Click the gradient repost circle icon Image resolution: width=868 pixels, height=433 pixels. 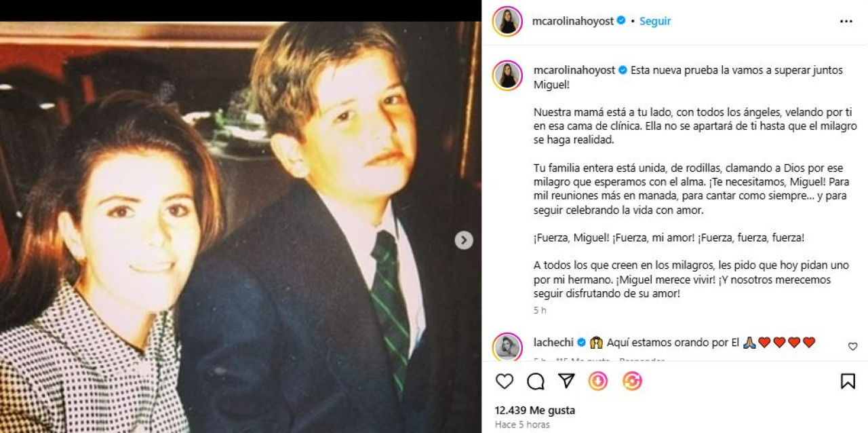pyautogui.click(x=631, y=381)
